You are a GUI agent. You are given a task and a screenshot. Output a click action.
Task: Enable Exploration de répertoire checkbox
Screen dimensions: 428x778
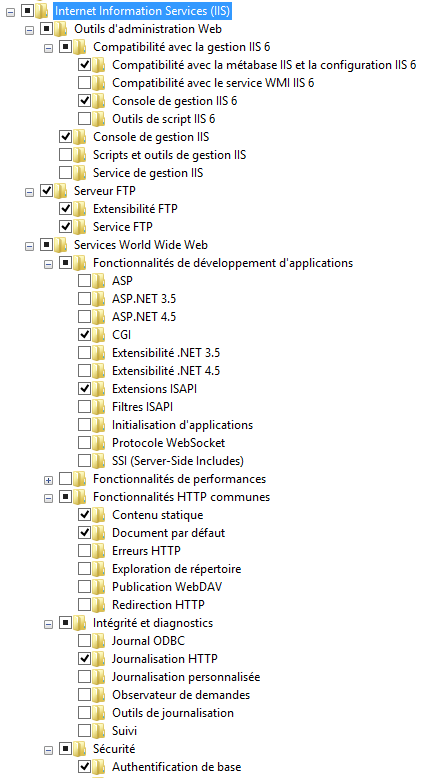tap(84, 569)
